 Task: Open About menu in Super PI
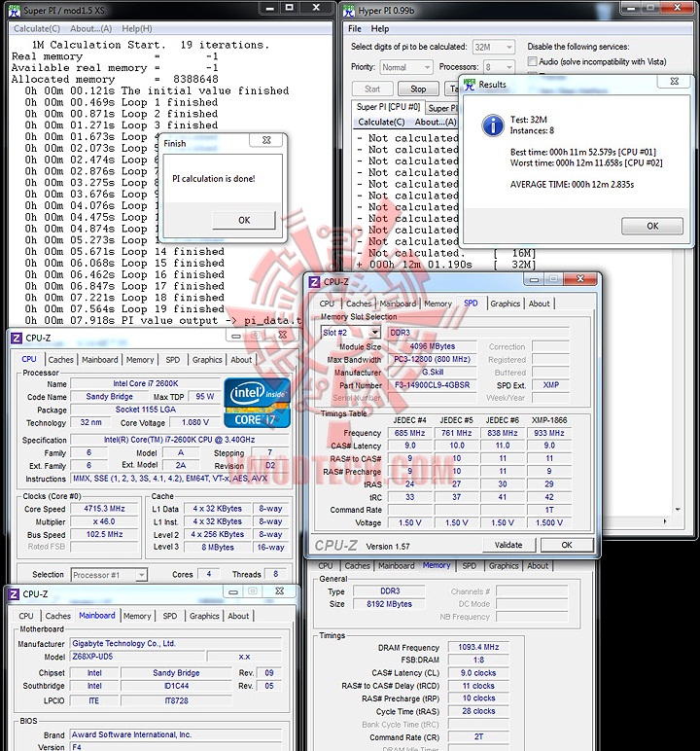tap(91, 29)
